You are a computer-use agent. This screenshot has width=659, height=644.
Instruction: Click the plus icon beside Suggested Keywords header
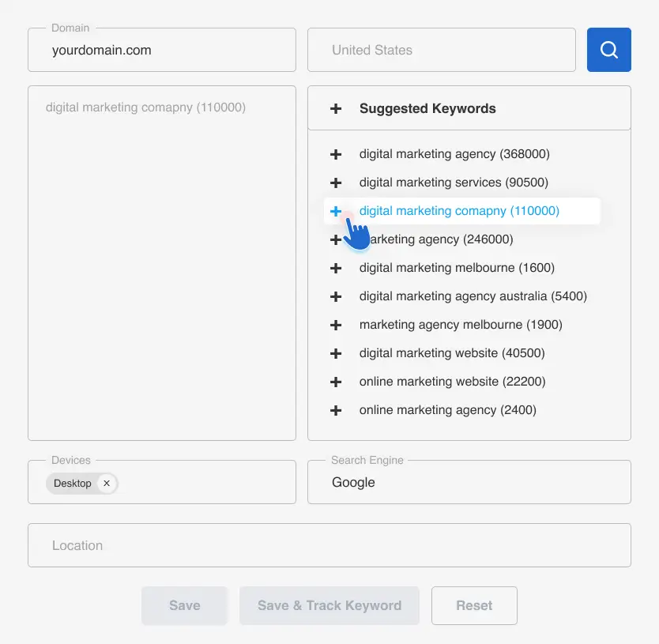[336, 108]
